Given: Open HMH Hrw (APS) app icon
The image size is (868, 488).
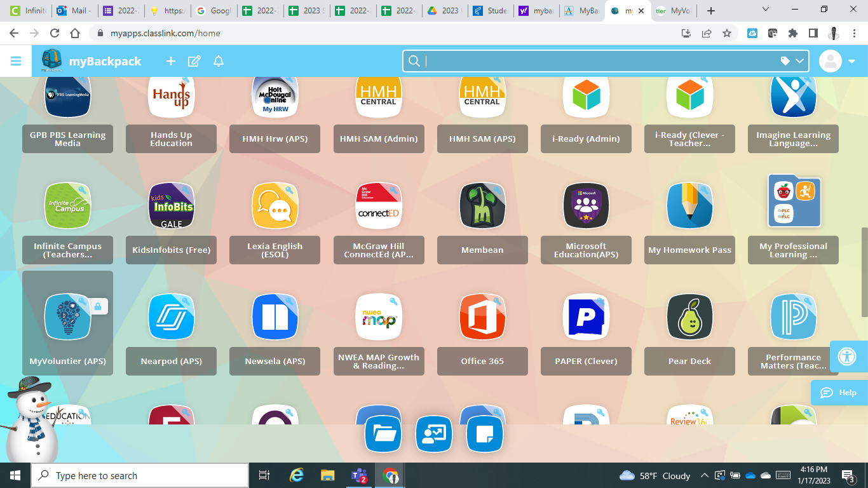Looking at the screenshot, I should [275, 97].
